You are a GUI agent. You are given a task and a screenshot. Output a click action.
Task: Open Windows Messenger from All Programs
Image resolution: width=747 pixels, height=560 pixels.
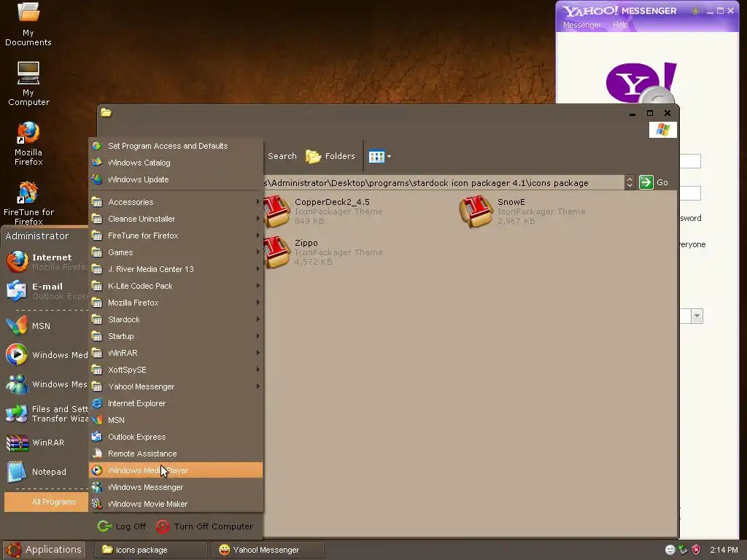pos(176,487)
